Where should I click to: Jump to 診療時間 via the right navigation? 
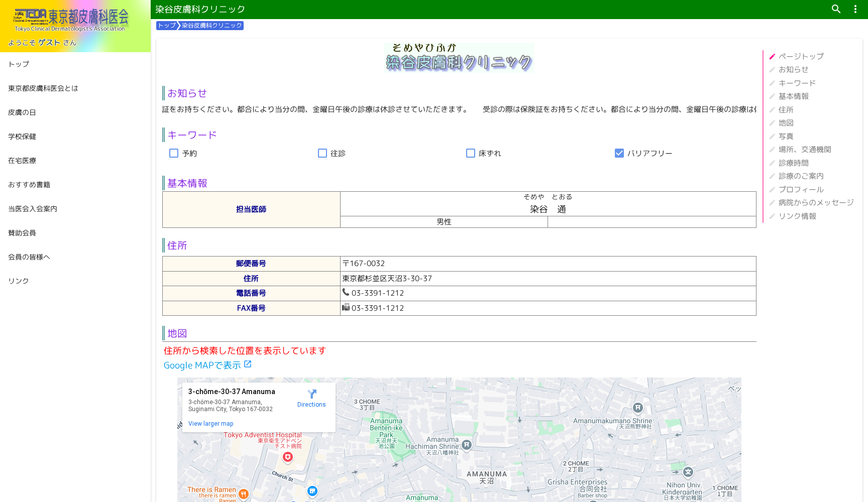pos(794,163)
